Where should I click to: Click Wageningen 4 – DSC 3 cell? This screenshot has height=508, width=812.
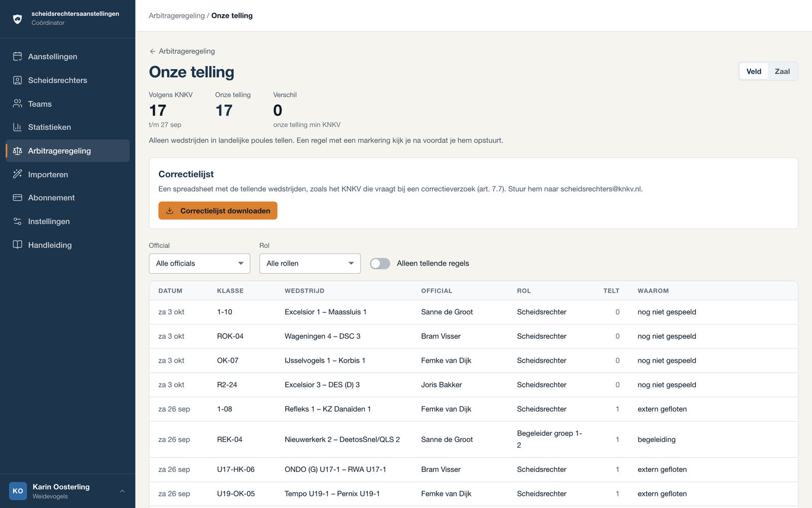[322, 336]
